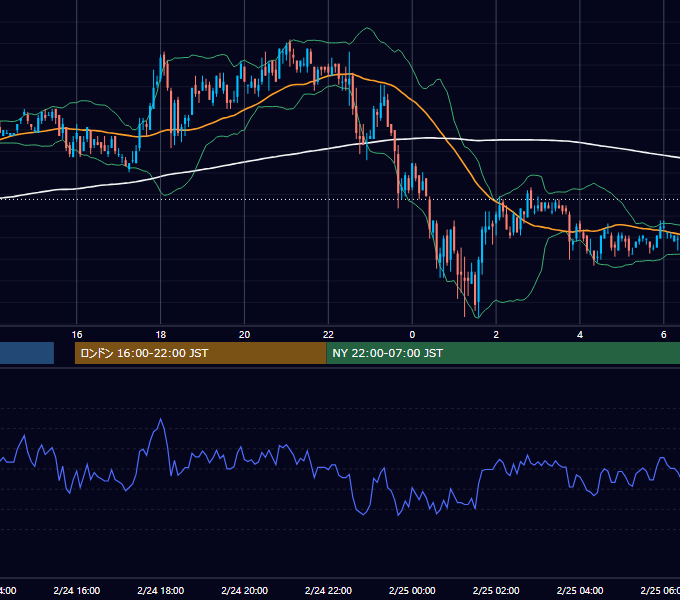Click the 2/24 20:00 time axis label
Image resolution: width=680 pixels, height=600 pixels.
(245, 590)
